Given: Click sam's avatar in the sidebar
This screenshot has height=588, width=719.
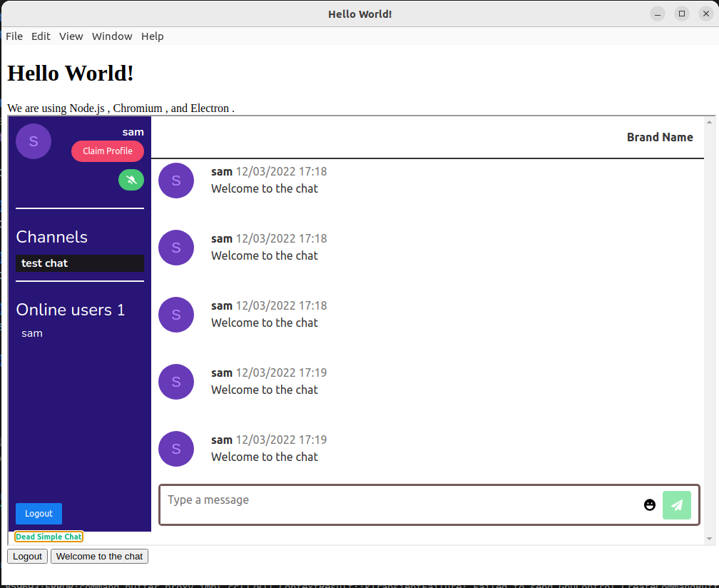Looking at the screenshot, I should (33, 141).
